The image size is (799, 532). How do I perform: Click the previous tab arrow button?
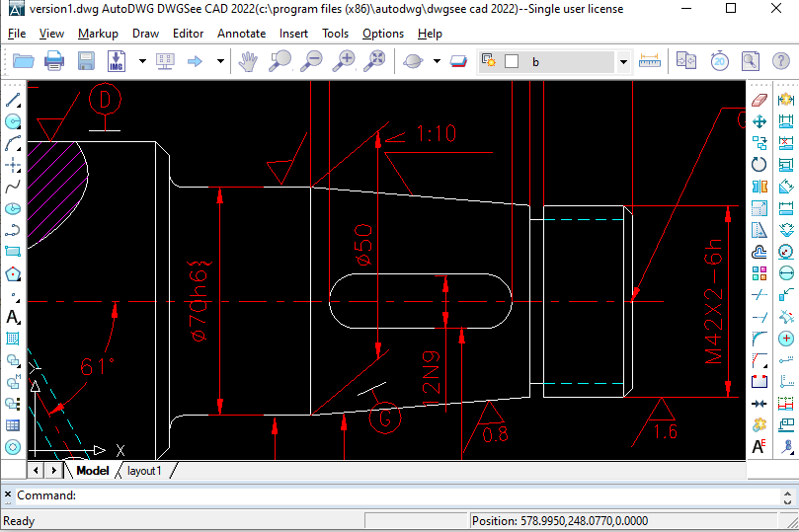36,471
